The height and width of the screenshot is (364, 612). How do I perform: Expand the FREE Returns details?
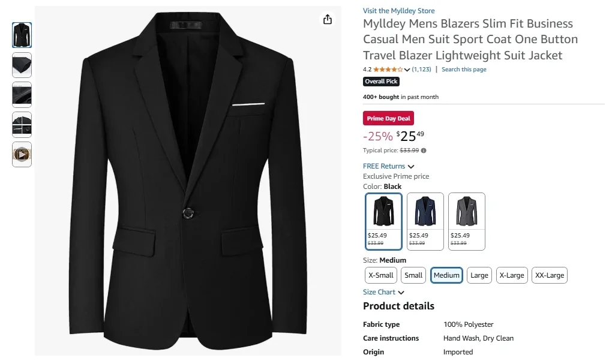click(x=384, y=166)
